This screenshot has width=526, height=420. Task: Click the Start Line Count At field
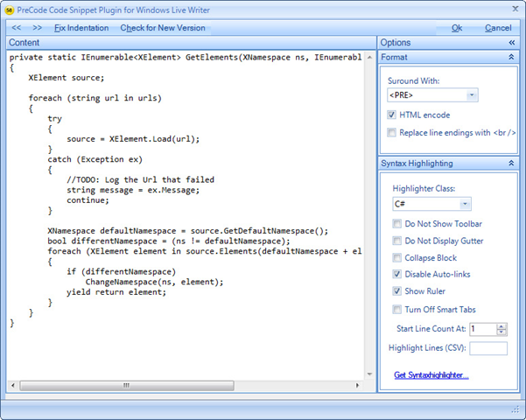tap(483, 329)
